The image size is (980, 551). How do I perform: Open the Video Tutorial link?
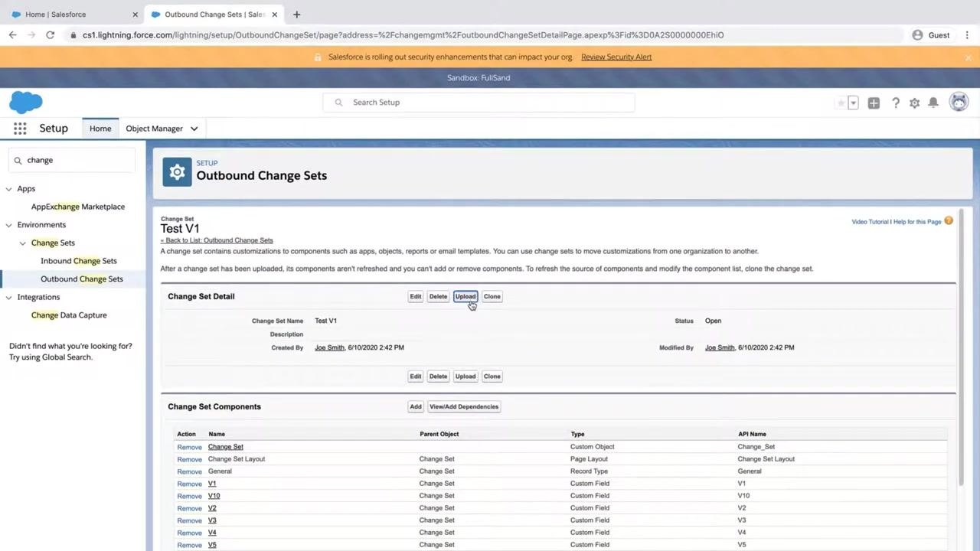tap(870, 222)
